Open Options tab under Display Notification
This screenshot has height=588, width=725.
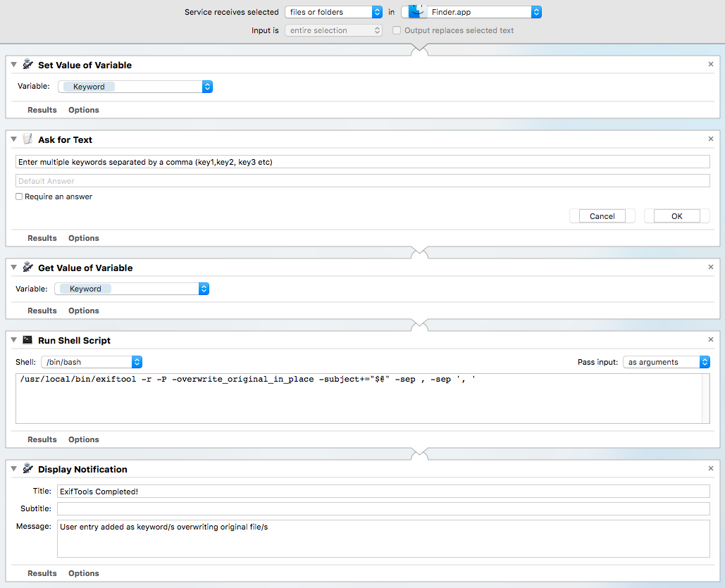[84, 573]
